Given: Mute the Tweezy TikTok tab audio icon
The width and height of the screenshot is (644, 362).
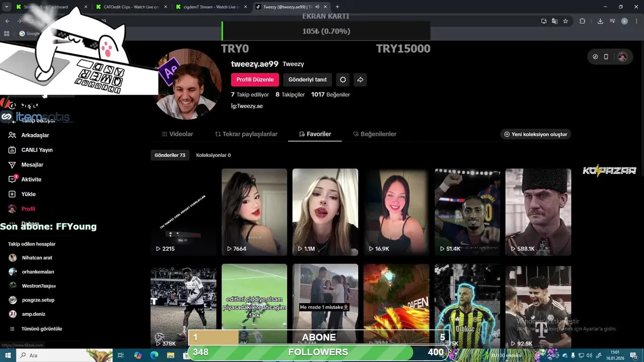Looking at the screenshot, I should click(317, 7).
